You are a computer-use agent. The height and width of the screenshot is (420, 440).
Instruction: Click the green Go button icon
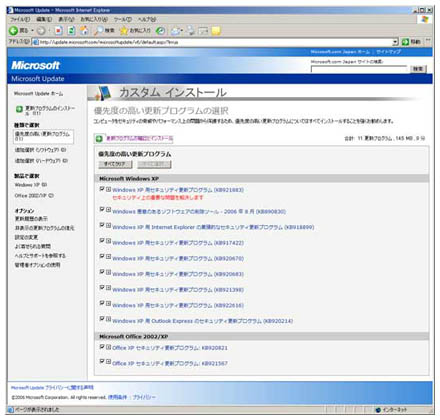[405, 42]
